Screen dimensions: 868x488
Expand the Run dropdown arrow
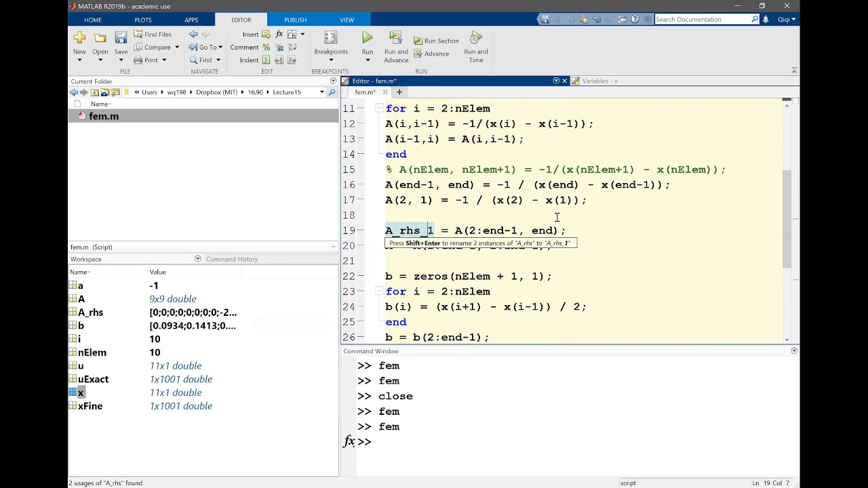coord(368,60)
